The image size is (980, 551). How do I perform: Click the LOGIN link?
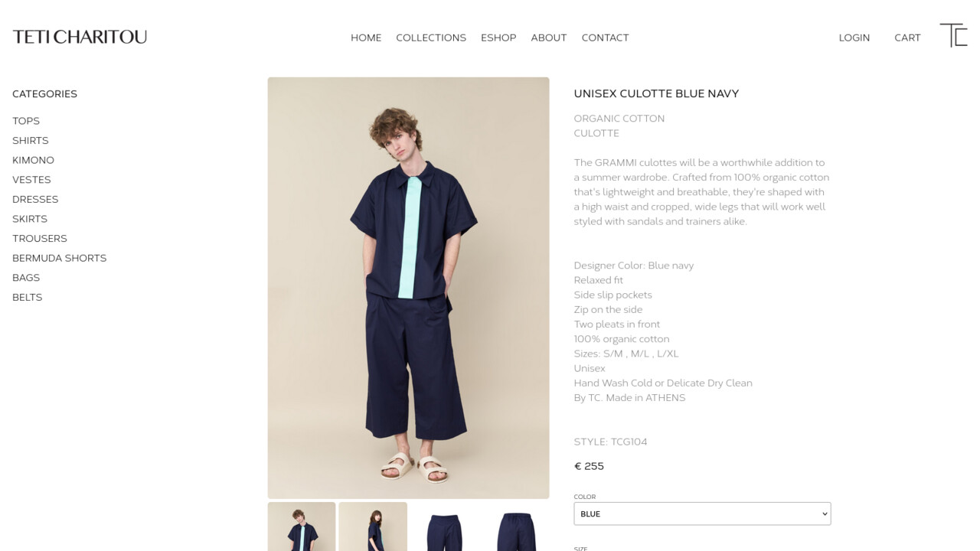point(854,37)
